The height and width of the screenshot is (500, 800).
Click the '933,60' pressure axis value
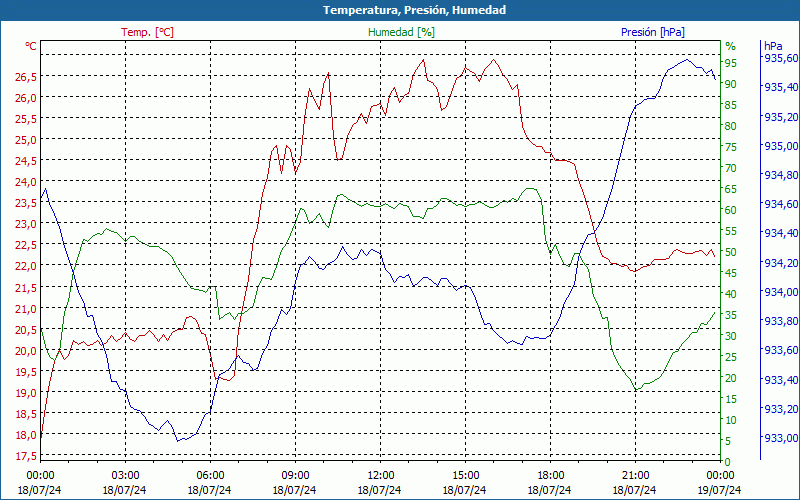pyautogui.click(x=781, y=350)
